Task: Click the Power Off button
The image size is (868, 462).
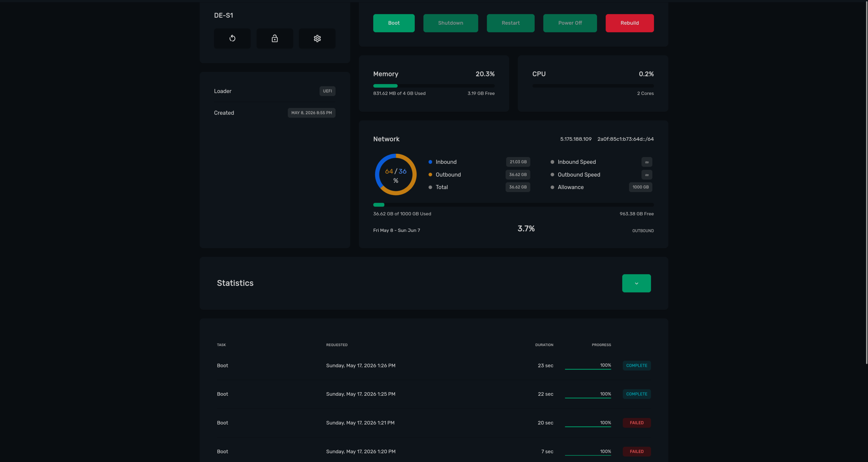Action: coord(570,23)
